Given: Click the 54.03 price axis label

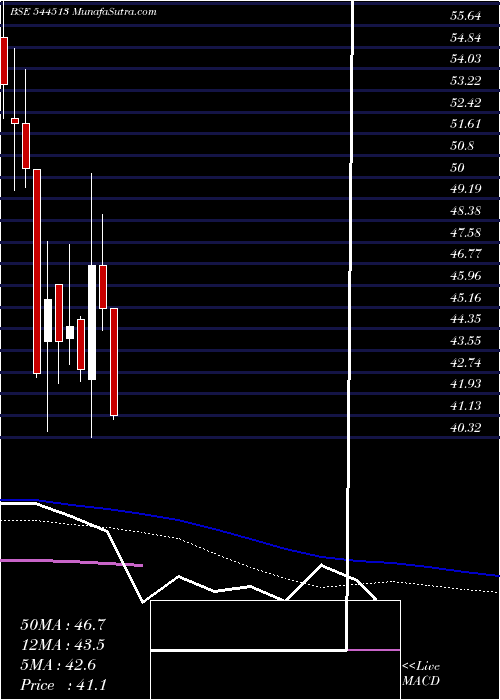Looking at the screenshot, I should (x=466, y=59).
